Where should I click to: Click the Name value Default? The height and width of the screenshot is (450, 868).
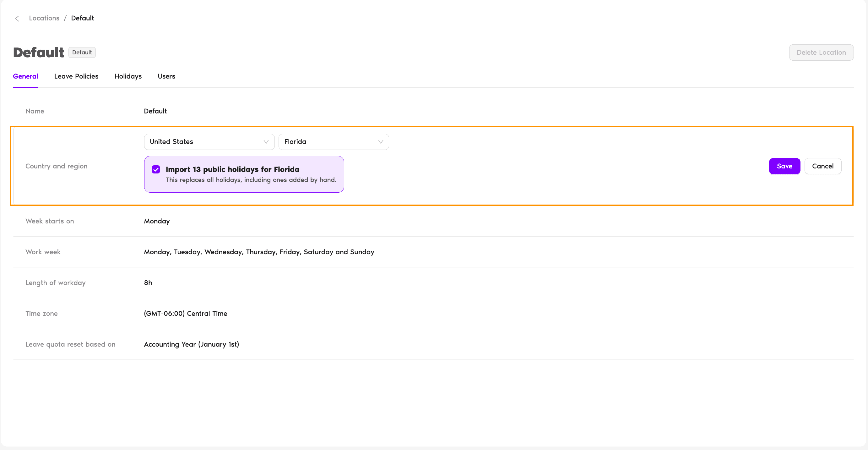point(155,111)
